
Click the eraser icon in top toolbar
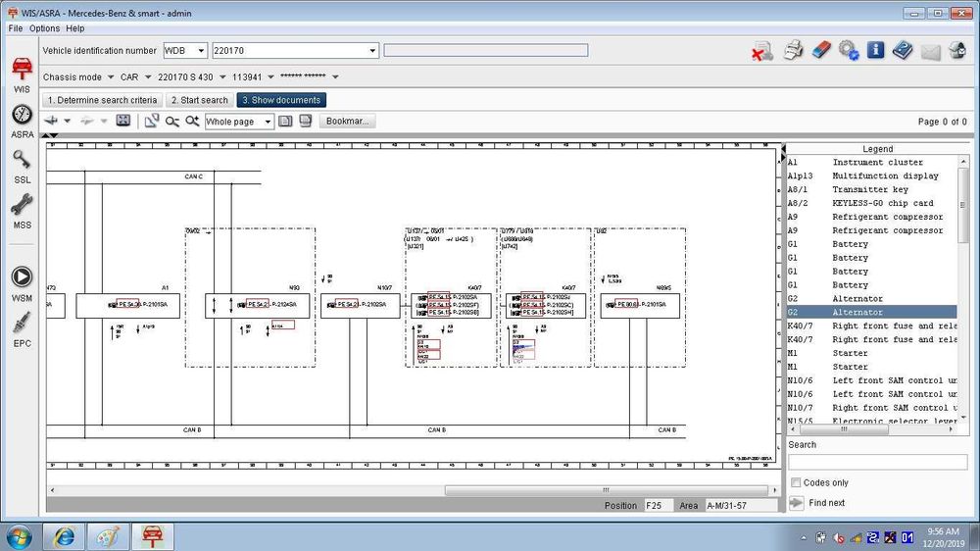(x=821, y=51)
